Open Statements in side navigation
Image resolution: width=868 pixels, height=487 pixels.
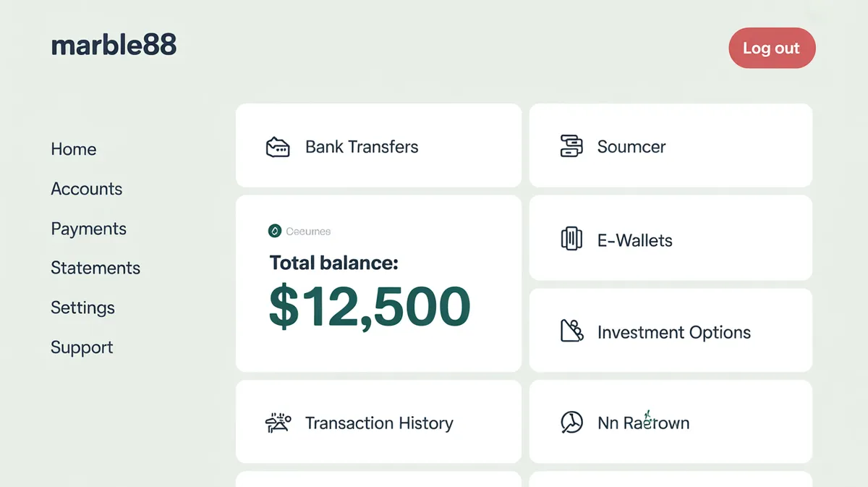click(x=95, y=268)
